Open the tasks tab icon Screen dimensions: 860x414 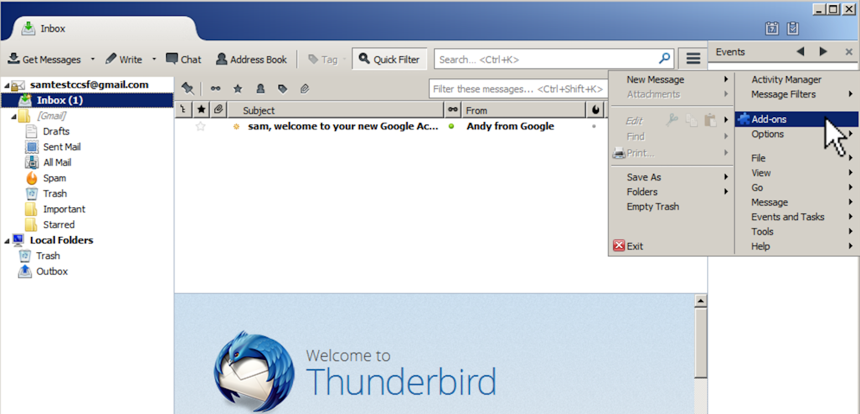tap(793, 28)
